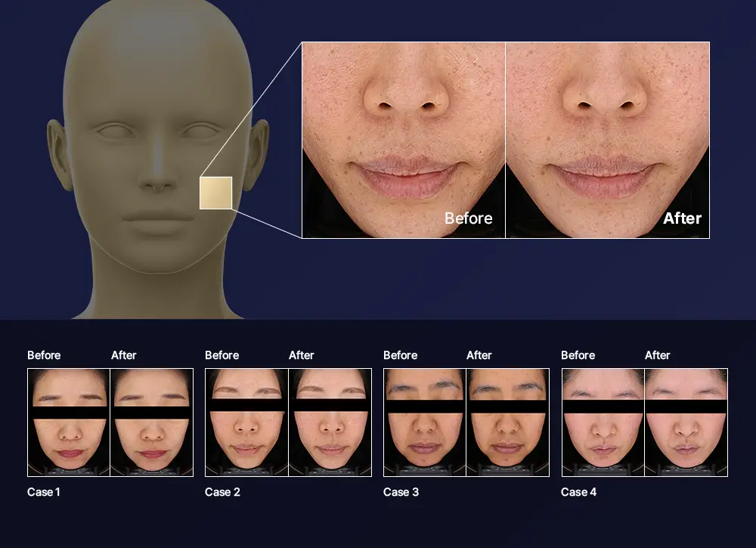Click 'Before' label on large close-up
This screenshot has width=756, height=548.
[x=469, y=218]
